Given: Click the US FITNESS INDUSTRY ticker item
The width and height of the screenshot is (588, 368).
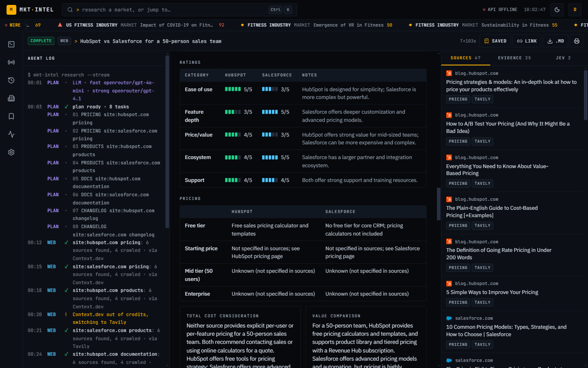Looking at the screenshot, I should pyautogui.click(x=141, y=25).
